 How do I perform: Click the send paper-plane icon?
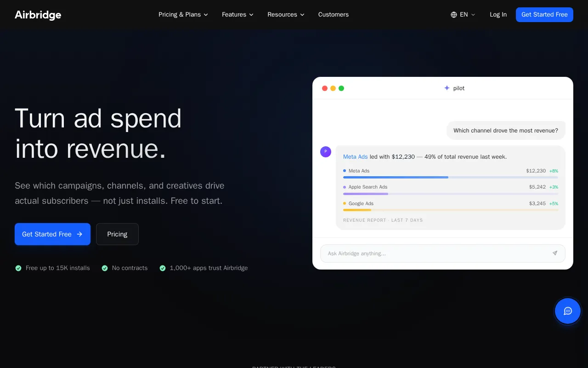555,253
